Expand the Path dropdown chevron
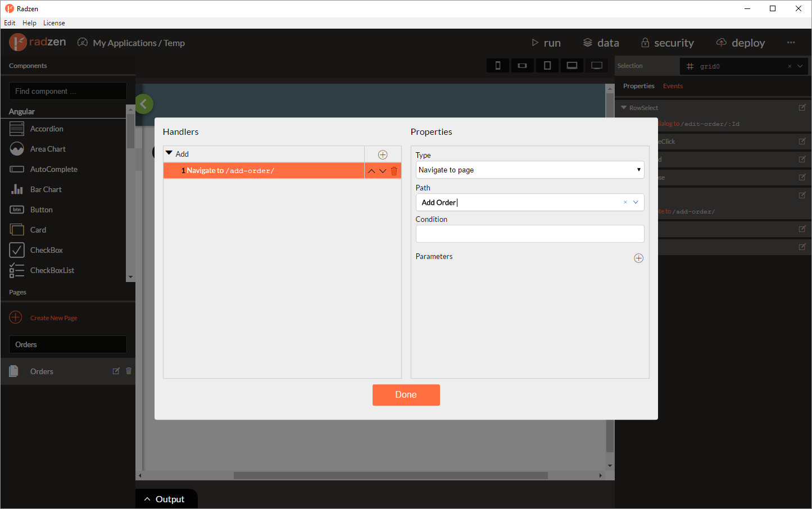The width and height of the screenshot is (812, 509). point(636,202)
